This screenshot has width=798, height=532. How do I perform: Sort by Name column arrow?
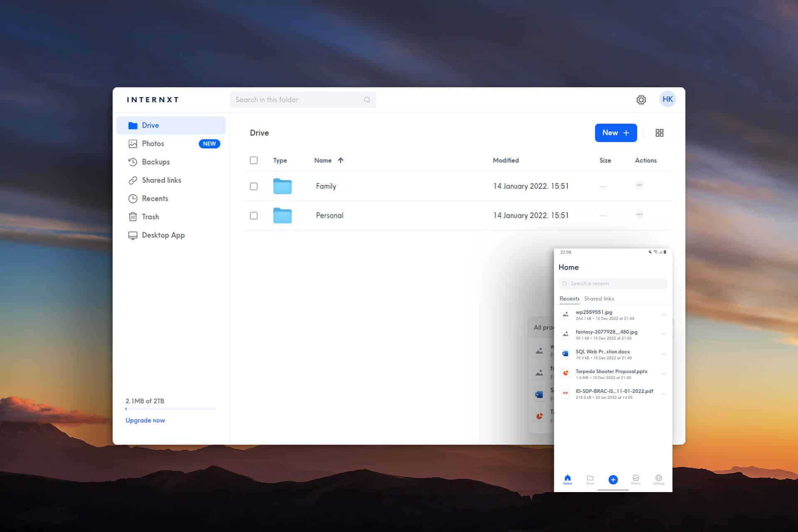[340, 160]
